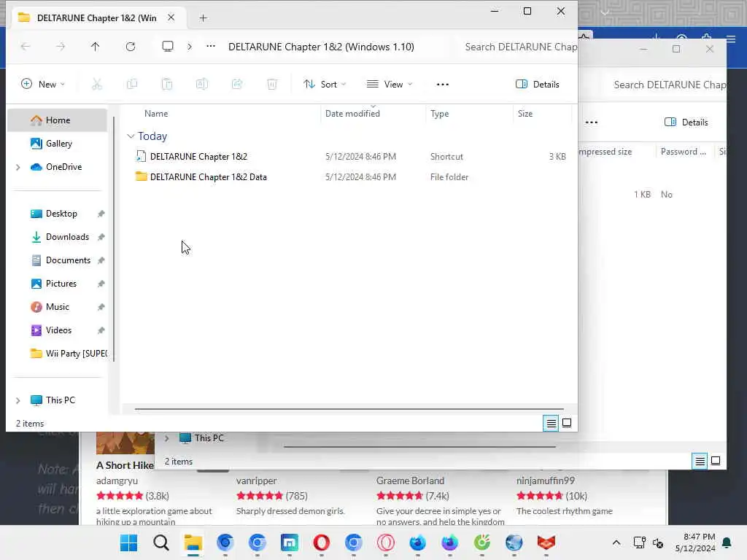Sort by Date modified column header

pos(352,114)
